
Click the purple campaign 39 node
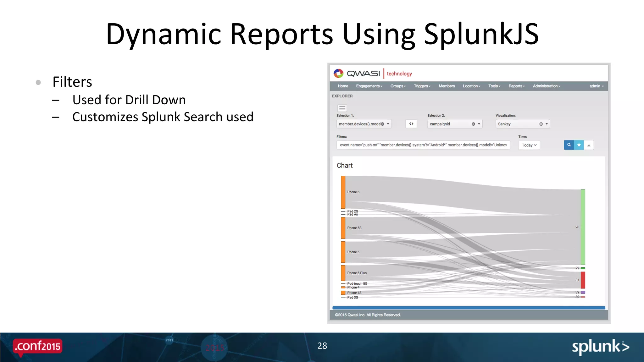pos(583,293)
